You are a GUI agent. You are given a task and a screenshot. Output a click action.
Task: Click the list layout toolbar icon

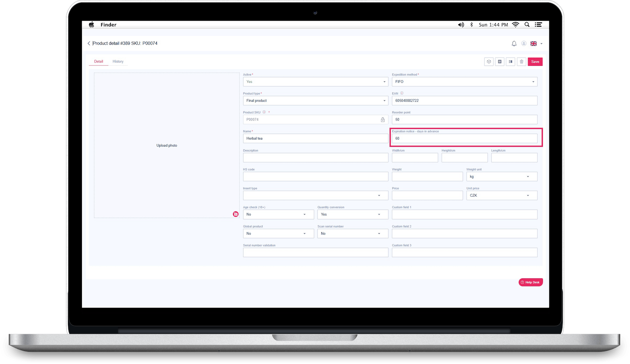click(499, 62)
